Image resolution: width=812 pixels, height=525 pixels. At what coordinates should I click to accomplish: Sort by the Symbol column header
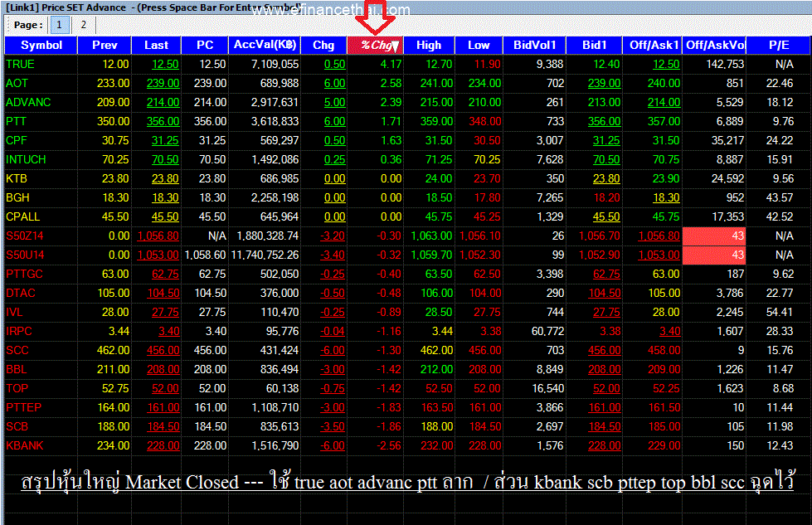coord(41,45)
